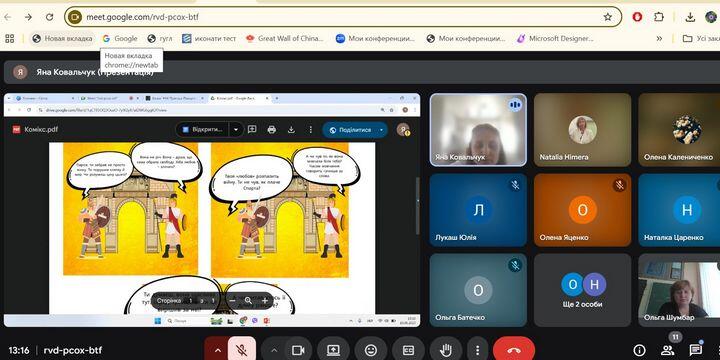Reload the Meet page

click(50, 17)
